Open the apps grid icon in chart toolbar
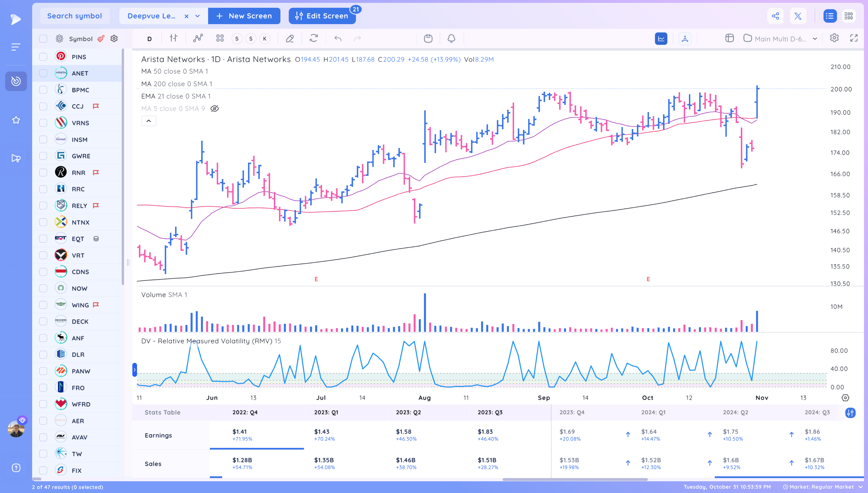Screen dimensions: 868x493 220,38
